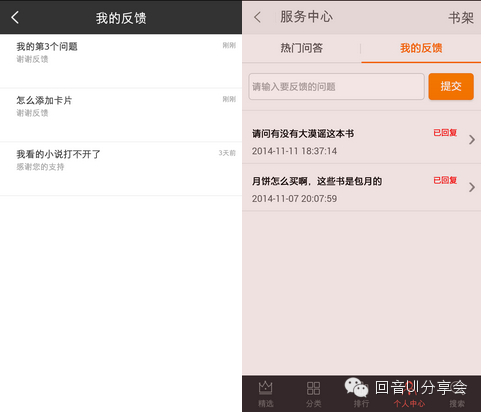483x412 pixels.
Task: Open 书架 from service center header
Action: tap(461, 17)
